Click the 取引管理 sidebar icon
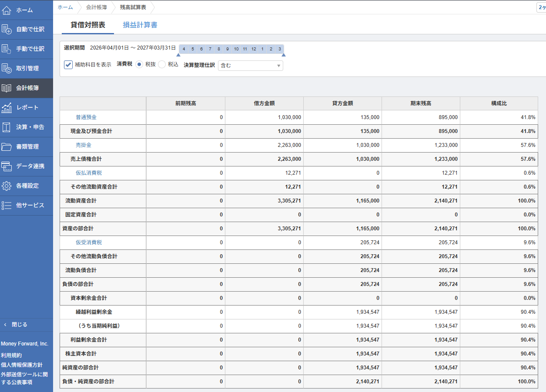This screenshot has width=546, height=392. 7,68
